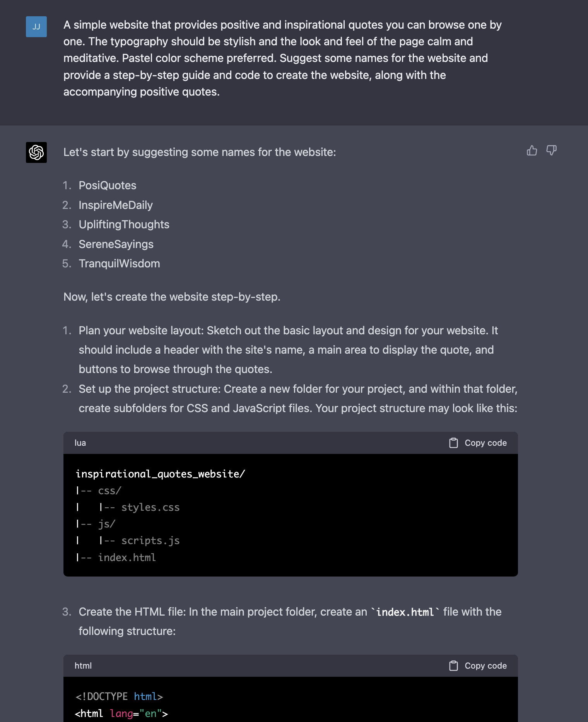
Task: Click the scripts.js line in the folder tree
Action: (x=150, y=541)
